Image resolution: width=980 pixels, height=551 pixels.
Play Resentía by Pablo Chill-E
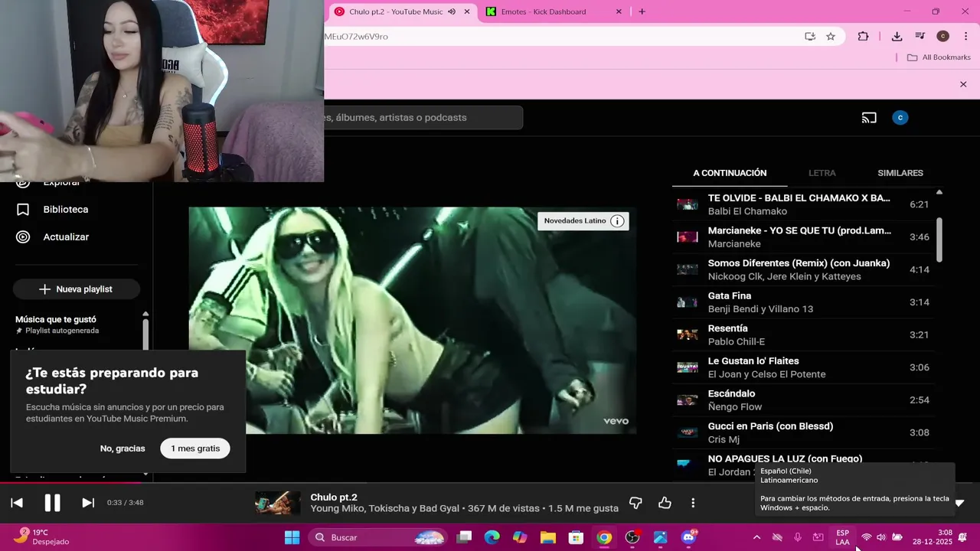[x=803, y=335]
